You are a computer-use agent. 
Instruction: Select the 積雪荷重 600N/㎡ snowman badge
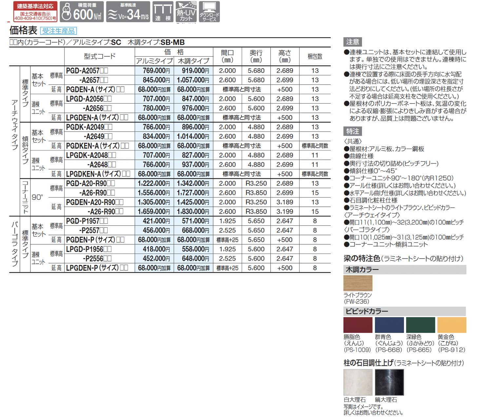click(x=82, y=11)
